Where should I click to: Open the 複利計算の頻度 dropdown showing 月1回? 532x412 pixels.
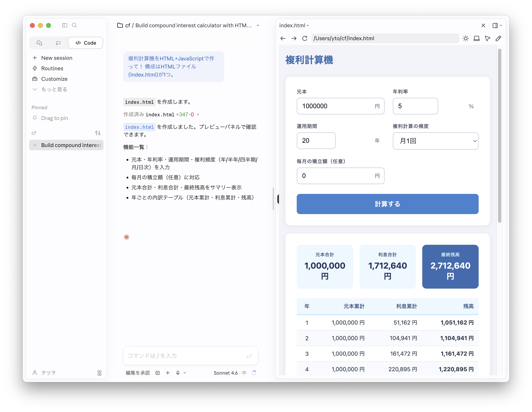[x=436, y=141]
